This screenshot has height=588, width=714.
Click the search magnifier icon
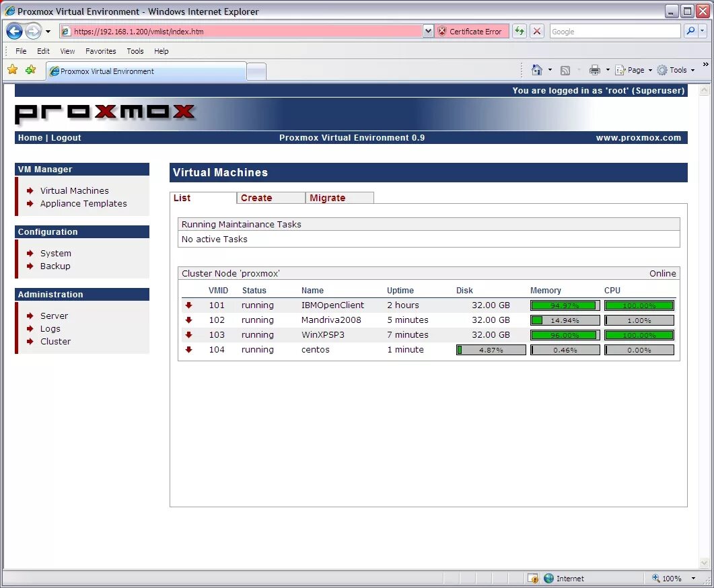(x=690, y=32)
